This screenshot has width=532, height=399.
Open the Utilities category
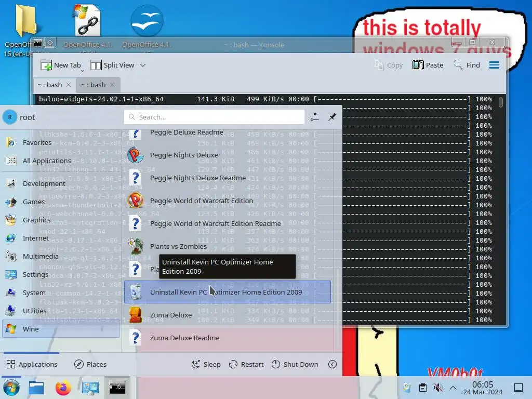tap(60, 311)
